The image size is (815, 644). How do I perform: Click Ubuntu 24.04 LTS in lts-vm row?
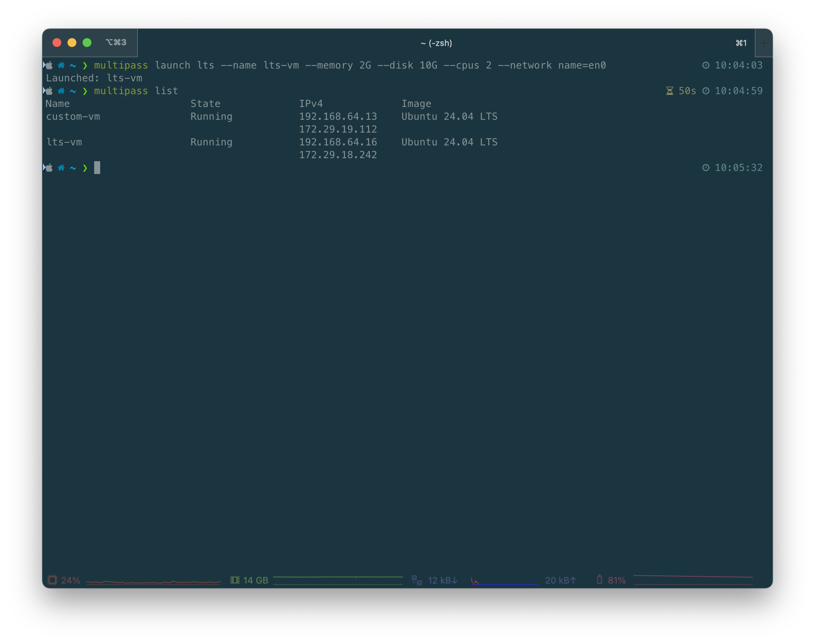coord(449,142)
